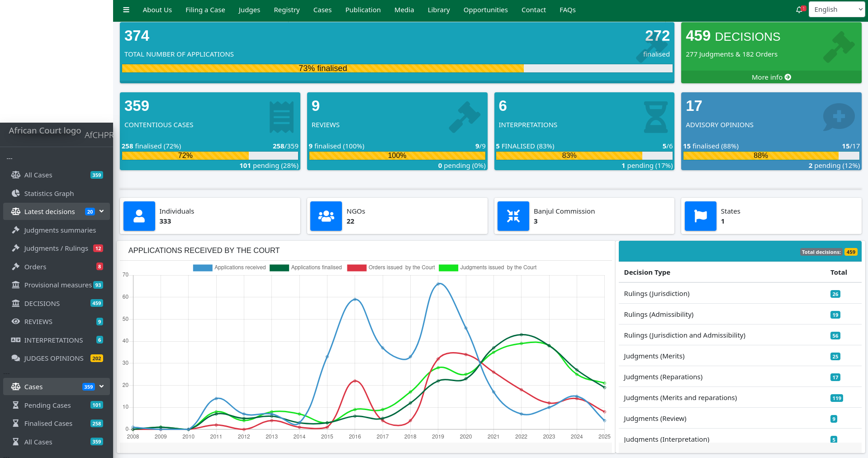Image resolution: width=868 pixels, height=458 pixels.
Task: Toggle Orders issued by the Court legend
Action: (356, 268)
